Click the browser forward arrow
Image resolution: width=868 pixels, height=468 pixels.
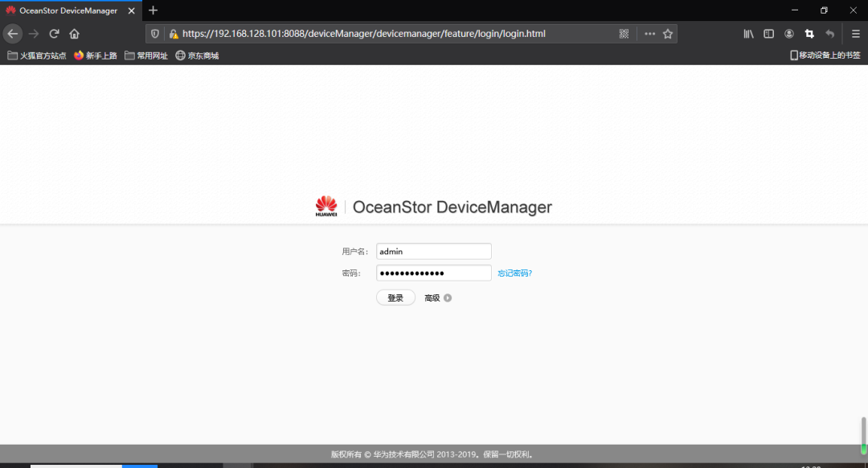(x=34, y=34)
